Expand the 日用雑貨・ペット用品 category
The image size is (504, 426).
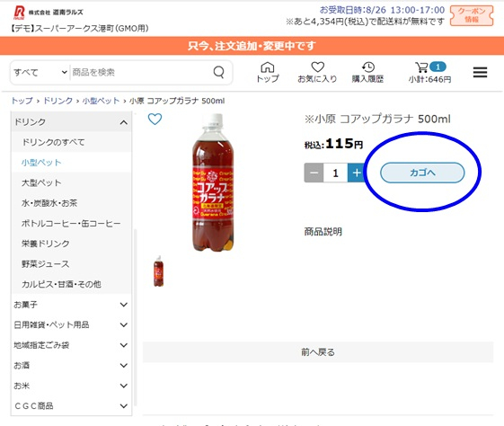point(71,324)
